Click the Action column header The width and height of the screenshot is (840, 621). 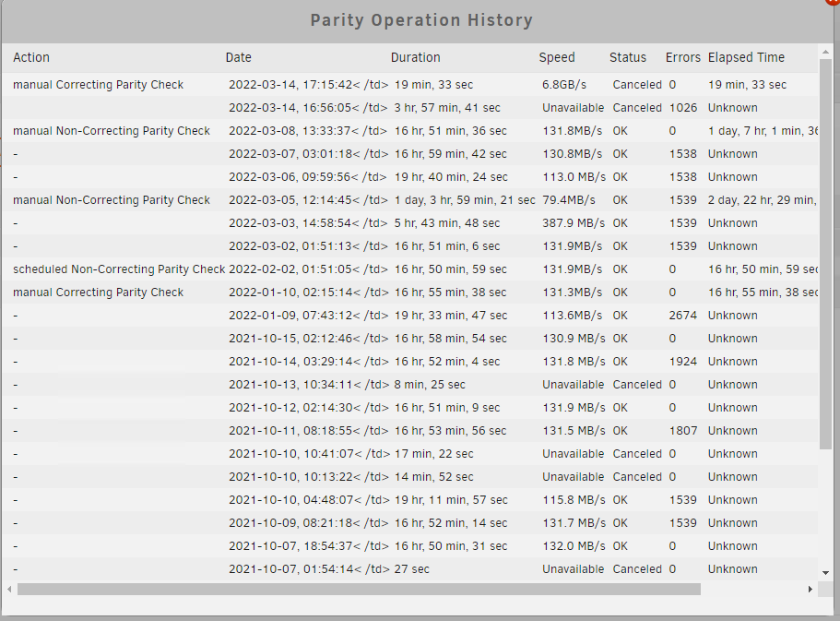click(31, 57)
